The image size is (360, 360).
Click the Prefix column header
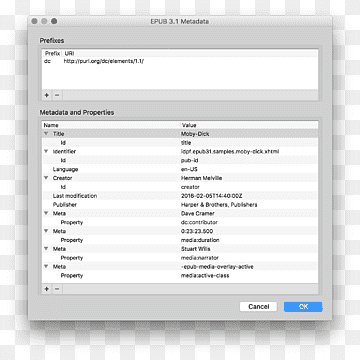pyautogui.click(x=52, y=53)
